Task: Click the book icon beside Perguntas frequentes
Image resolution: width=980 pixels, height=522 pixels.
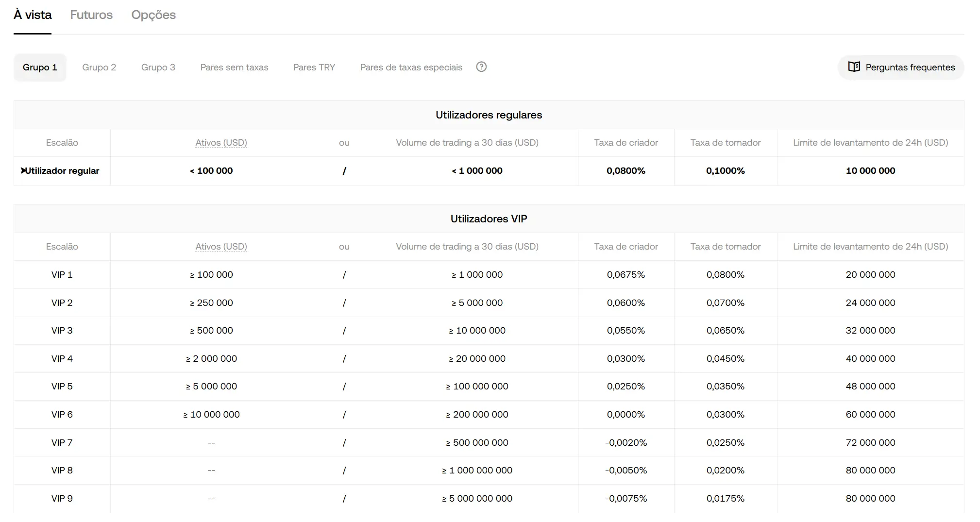Action: tap(854, 67)
